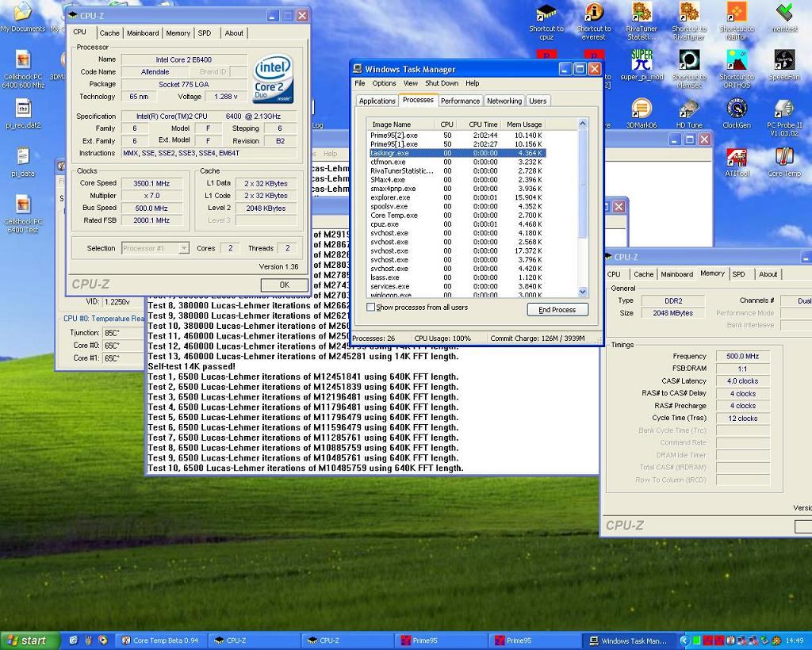Switch to Mainboard tab in front CPU-Z
This screenshot has height=650, width=812.
coord(143,33)
